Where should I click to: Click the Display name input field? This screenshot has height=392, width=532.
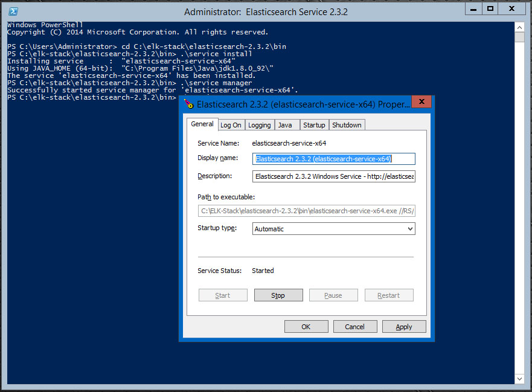(333, 159)
